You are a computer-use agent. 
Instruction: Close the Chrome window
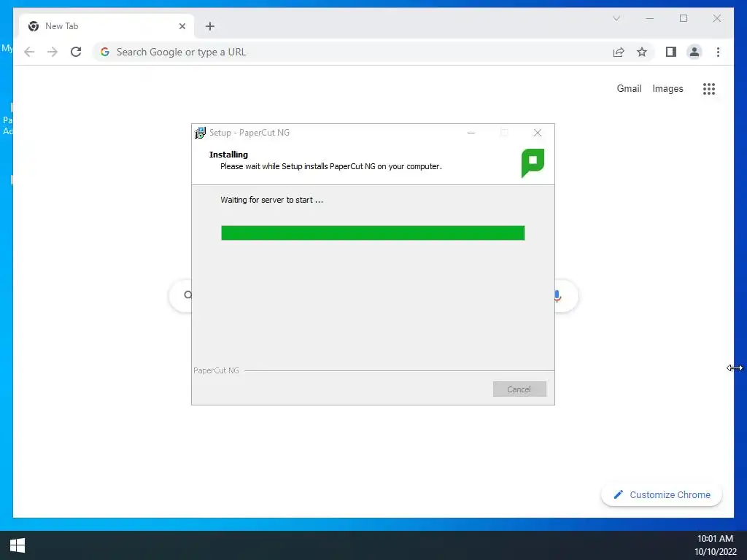point(717,18)
